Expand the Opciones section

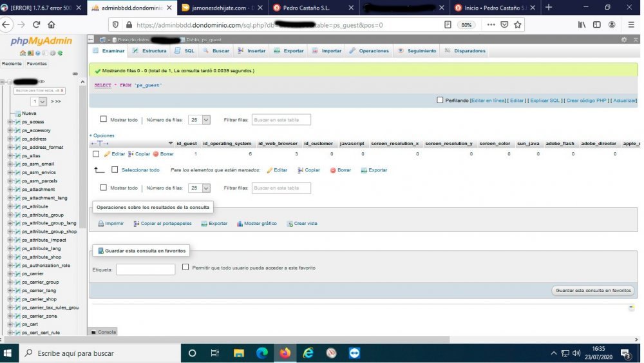coord(102,135)
